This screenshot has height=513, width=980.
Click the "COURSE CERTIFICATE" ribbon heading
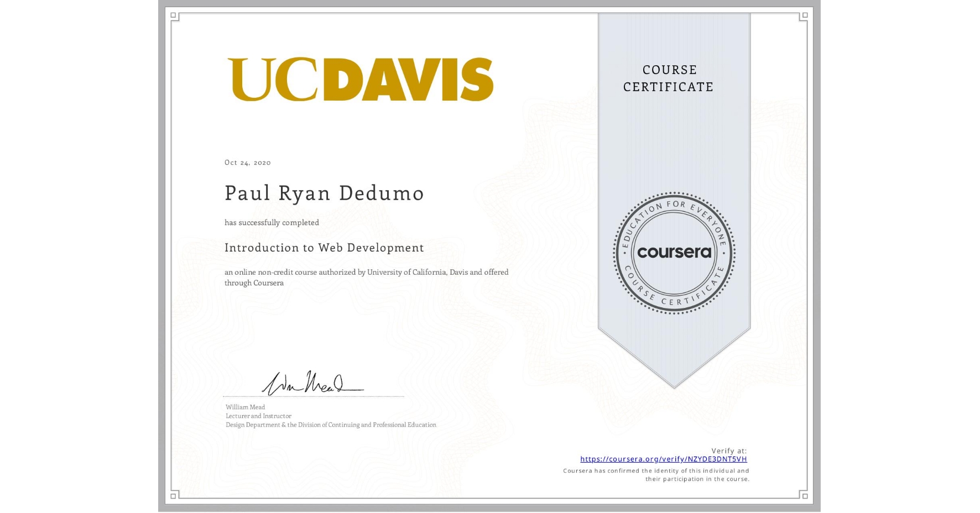[x=669, y=78]
